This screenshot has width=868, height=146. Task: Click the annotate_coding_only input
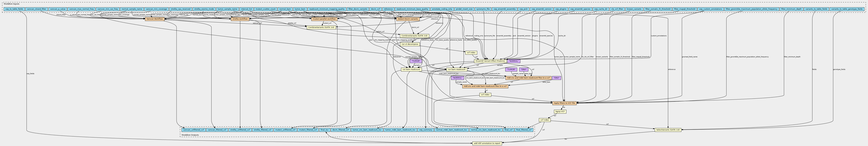[442, 9]
